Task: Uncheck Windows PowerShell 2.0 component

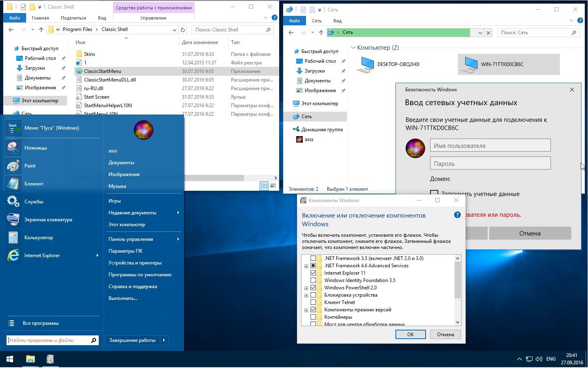Action: 313,288
